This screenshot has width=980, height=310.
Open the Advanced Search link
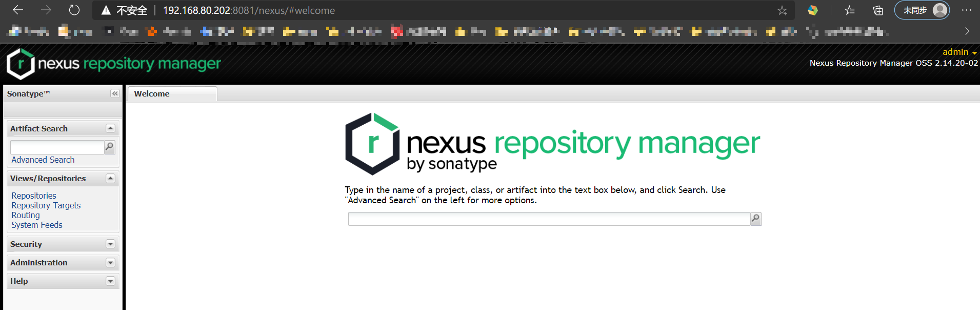[x=43, y=160]
